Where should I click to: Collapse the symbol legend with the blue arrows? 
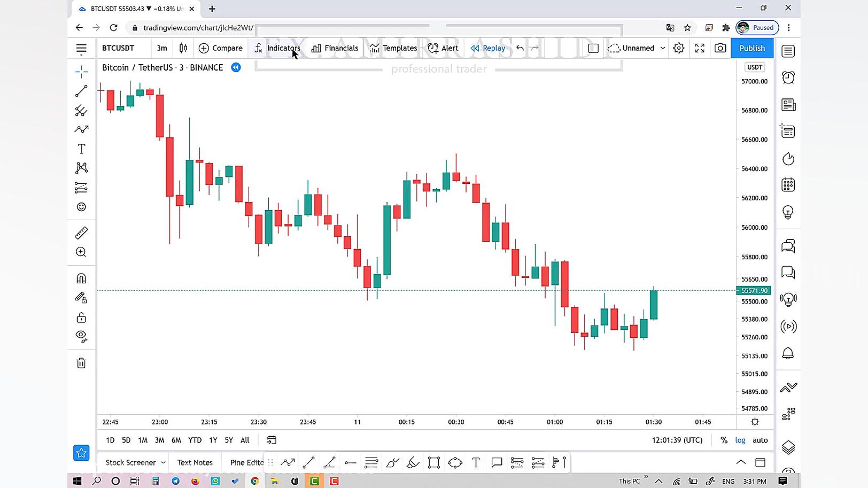236,67
